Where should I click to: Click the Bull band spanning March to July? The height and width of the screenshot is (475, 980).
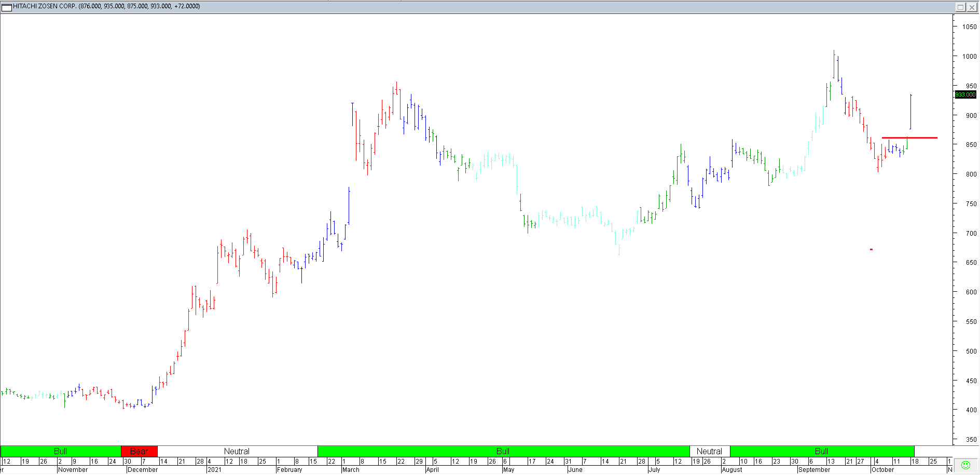coord(503,451)
